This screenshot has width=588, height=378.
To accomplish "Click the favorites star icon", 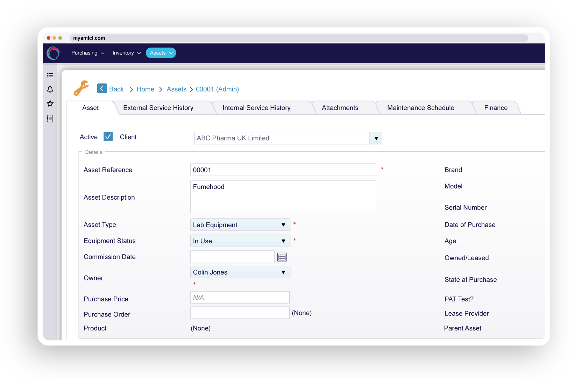I will coord(50,104).
